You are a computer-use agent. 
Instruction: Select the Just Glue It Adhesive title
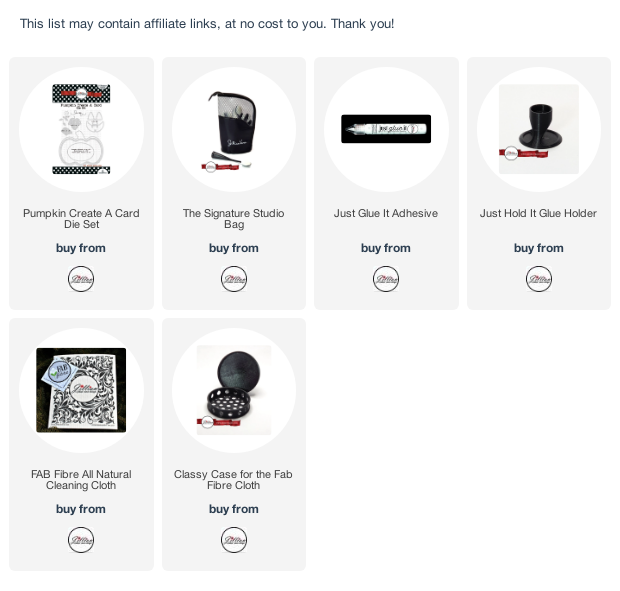(386, 213)
